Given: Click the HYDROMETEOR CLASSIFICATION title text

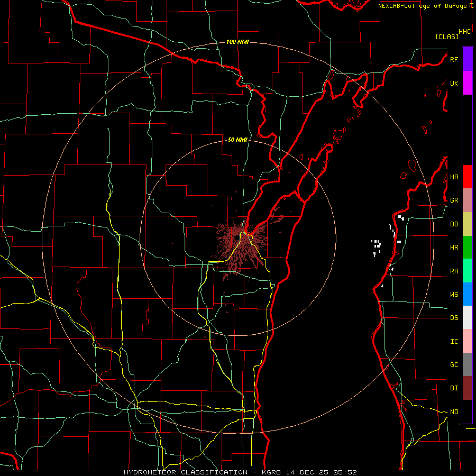Looking at the screenshot, I should [x=186, y=472].
